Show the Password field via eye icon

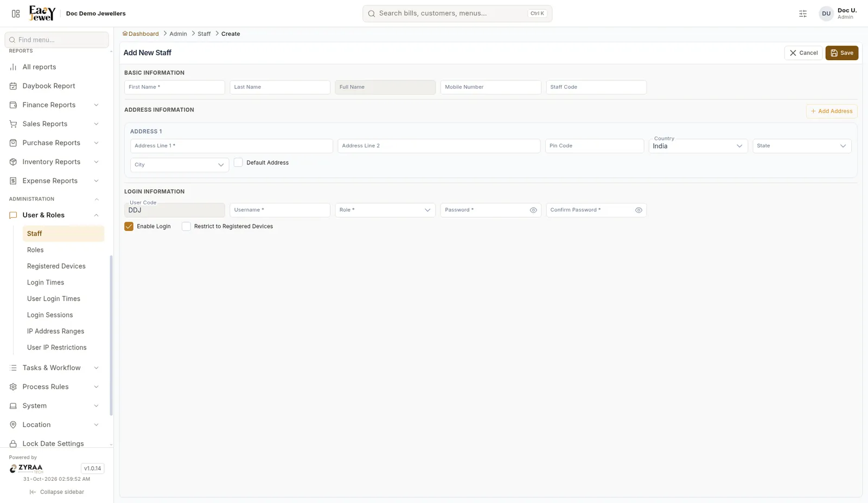tap(533, 210)
